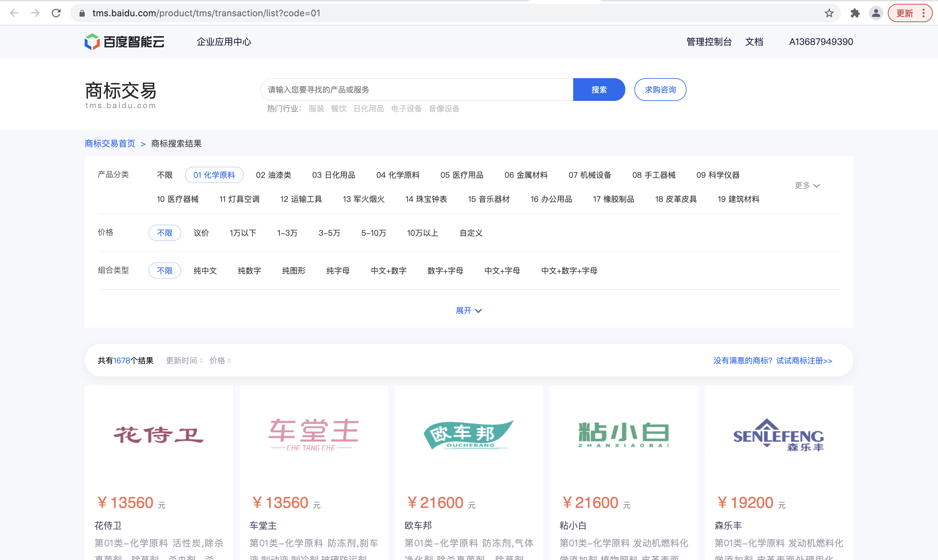Screen dimensions: 938x560
Task: Reload the page with refresh icon
Action: click(56, 13)
